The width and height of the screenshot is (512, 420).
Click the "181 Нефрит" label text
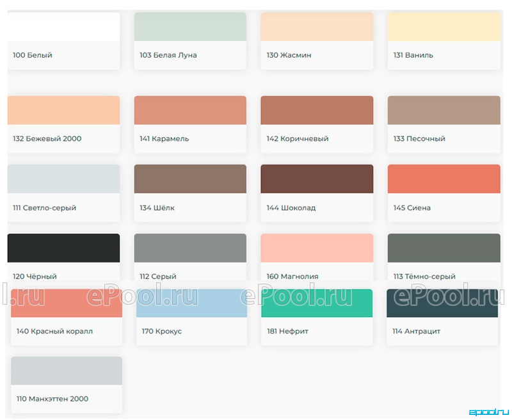(x=287, y=331)
